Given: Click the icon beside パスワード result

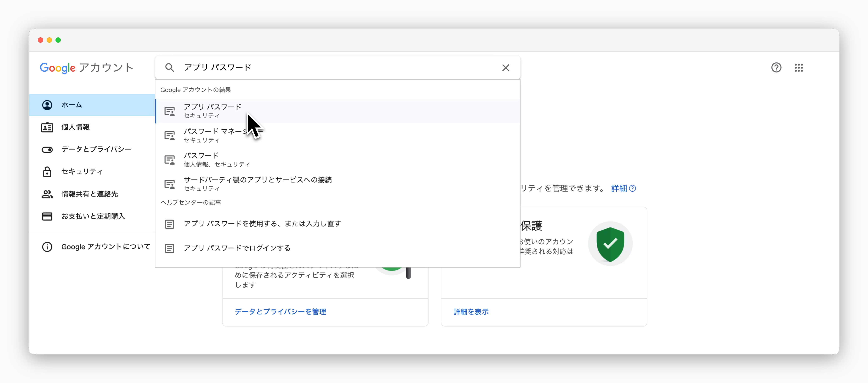Looking at the screenshot, I should tap(169, 160).
